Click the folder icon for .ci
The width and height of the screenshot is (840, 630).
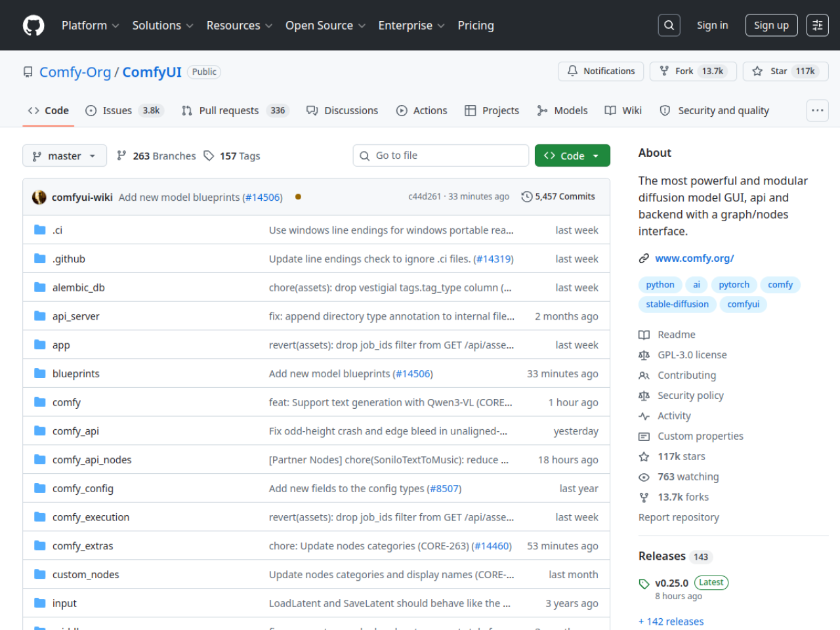click(x=40, y=230)
